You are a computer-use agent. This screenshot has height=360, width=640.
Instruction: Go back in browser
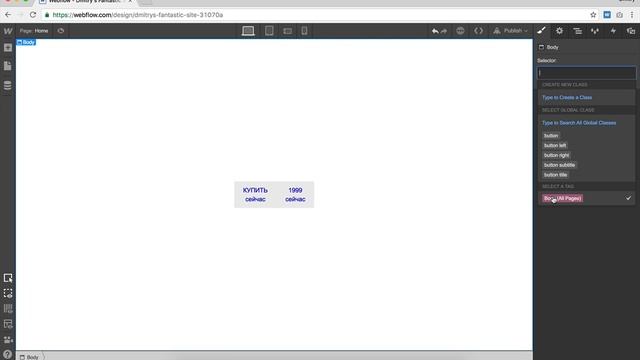tap(8, 15)
